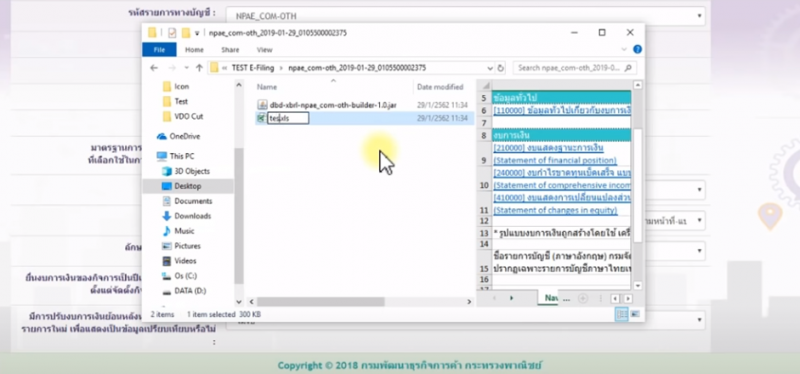
Task: Click the preview sheet Select All corner
Action: 486,86
